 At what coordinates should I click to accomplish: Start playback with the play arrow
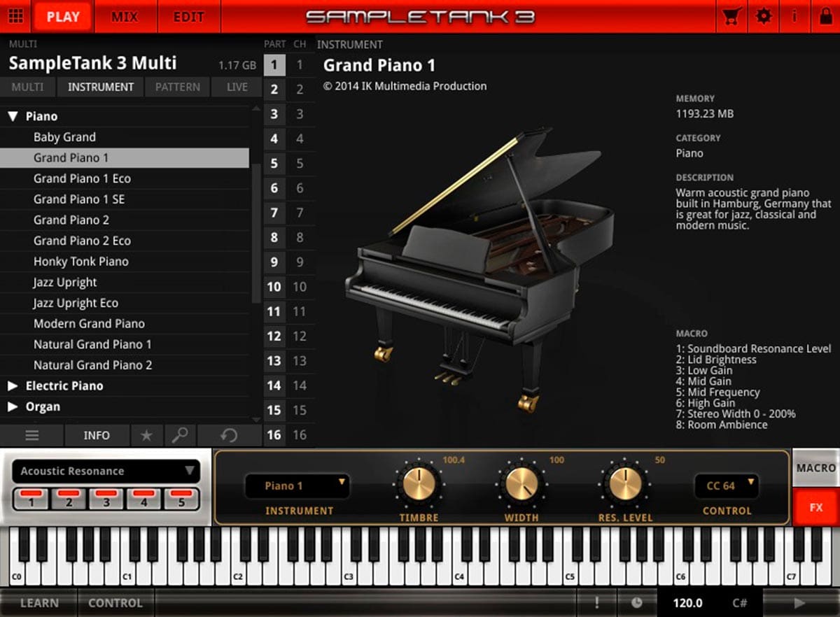point(800,602)
